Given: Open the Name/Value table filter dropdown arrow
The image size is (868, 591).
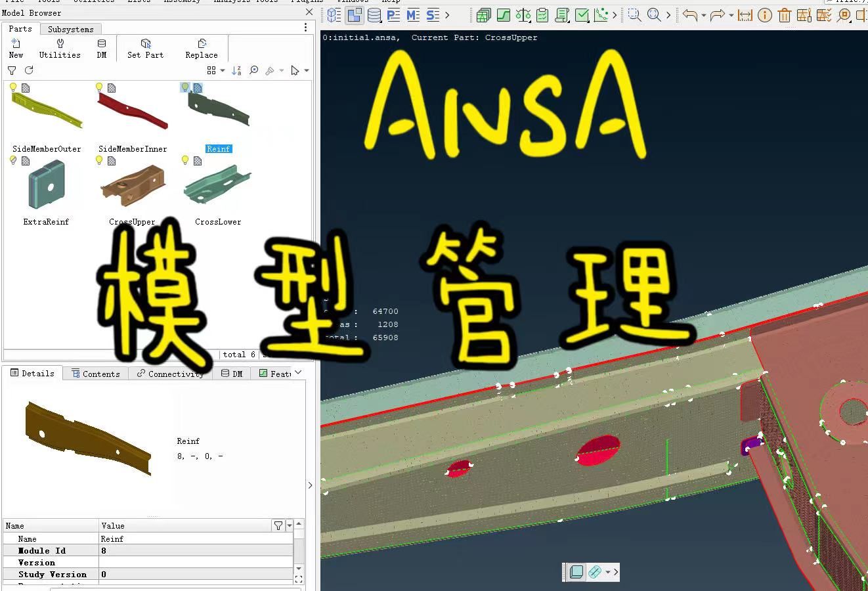Looking at the screenshot, I should [290, 526].
